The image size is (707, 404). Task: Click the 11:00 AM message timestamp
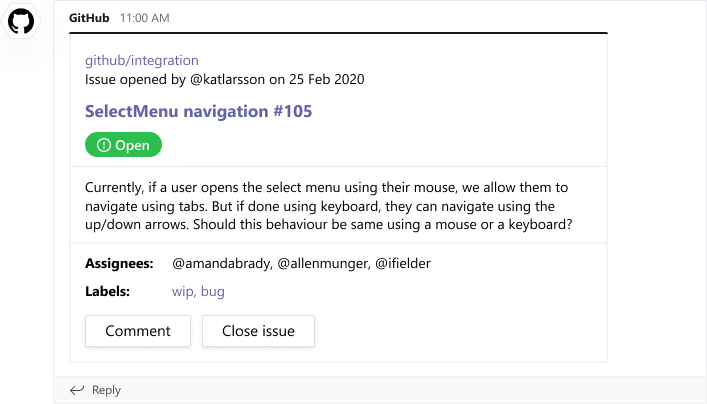tap(144, 18)
